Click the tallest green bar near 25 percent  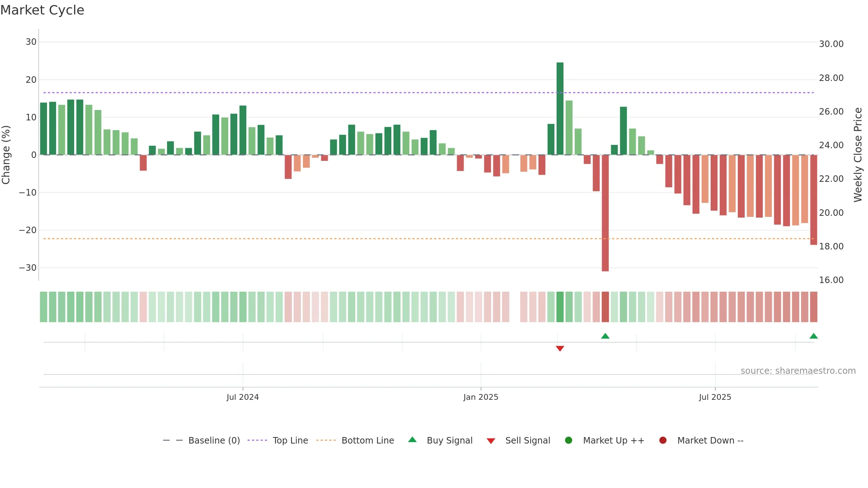[x=560, y=108]
